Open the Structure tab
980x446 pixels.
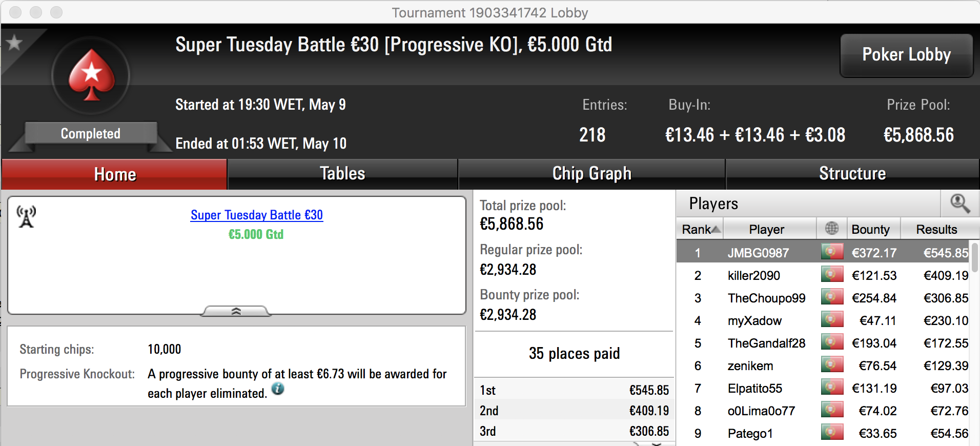852,174
